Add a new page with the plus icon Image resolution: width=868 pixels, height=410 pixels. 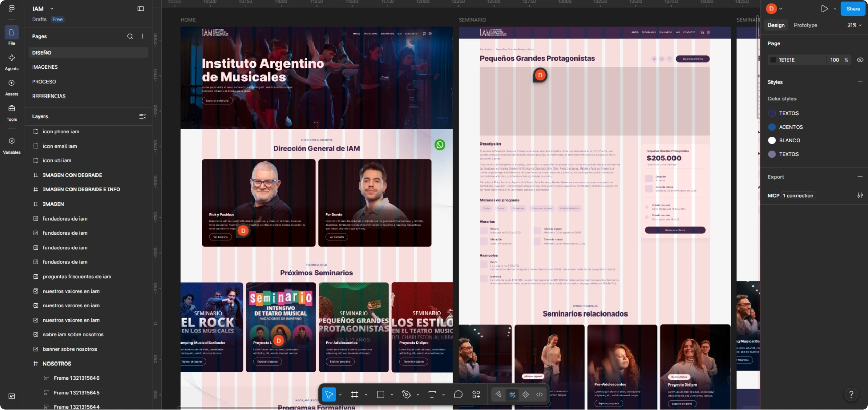142,36
